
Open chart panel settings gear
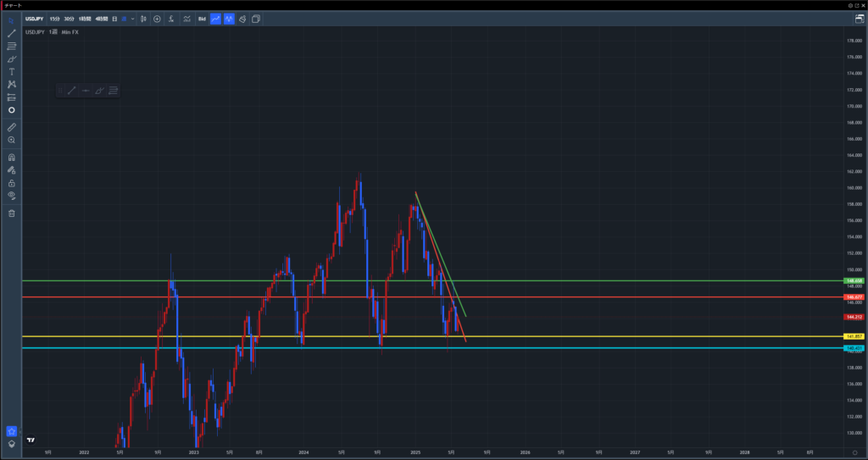pos(851,5)
